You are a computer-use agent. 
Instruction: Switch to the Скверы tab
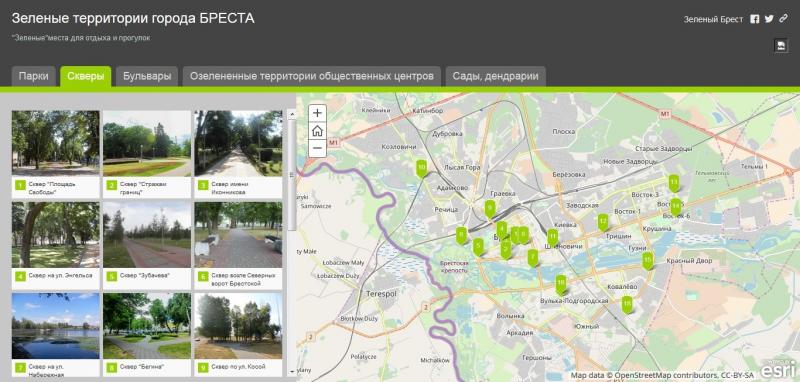point(86,77)
